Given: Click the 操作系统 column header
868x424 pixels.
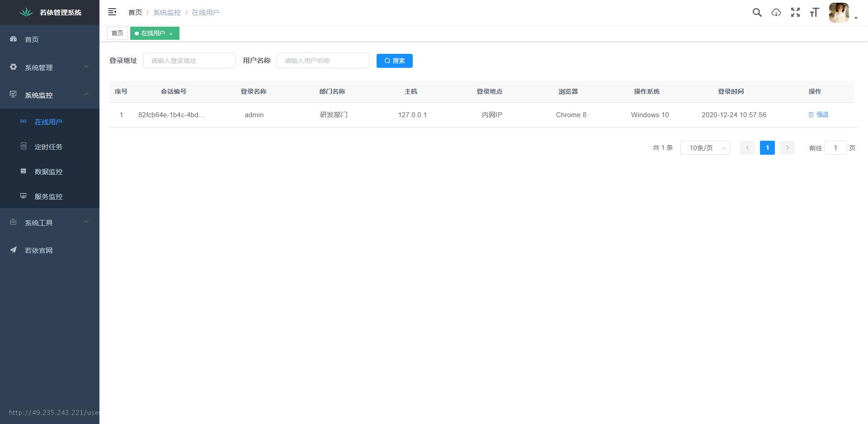Looking at the screenshot, I should pos(646,91).
